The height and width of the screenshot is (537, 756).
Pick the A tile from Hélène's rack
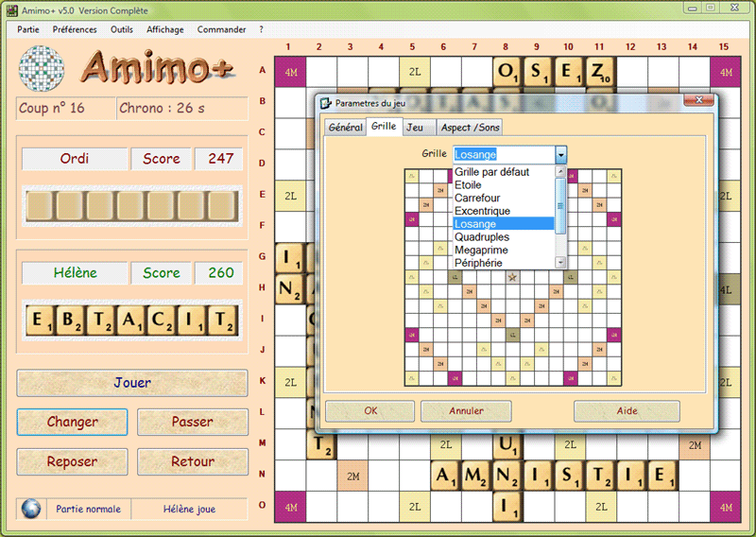(x=130, y=320)
